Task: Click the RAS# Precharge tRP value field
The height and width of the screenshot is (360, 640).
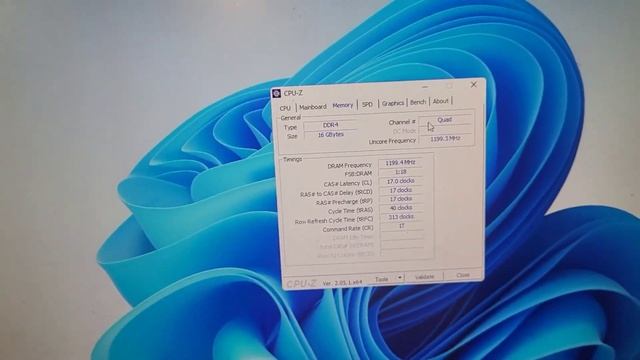Action: [401, 199]
